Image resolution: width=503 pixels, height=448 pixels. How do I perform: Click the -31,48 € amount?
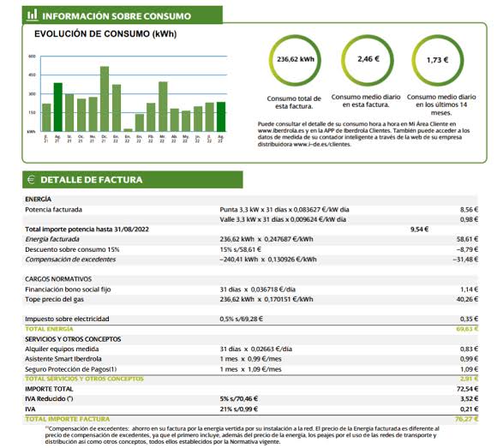click(x=465, y=260)
